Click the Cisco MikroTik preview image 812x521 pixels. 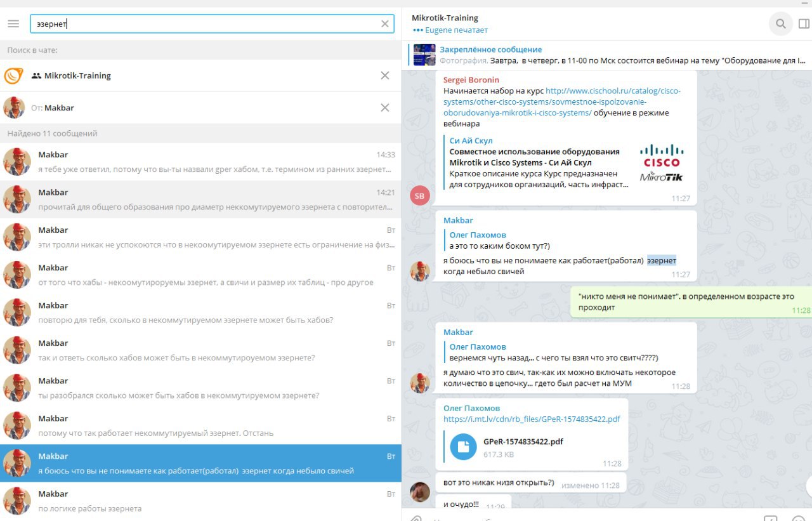[x=662, y=162]
